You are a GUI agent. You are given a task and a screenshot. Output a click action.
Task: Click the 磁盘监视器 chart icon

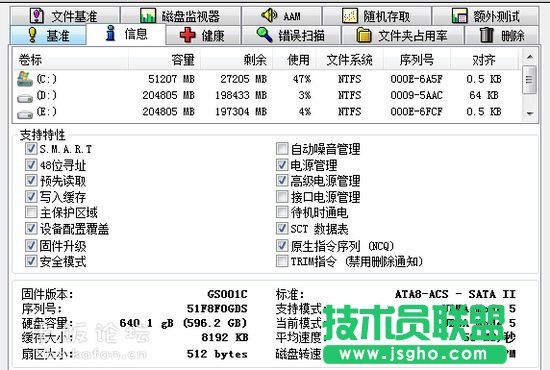[x=148, y=16]
